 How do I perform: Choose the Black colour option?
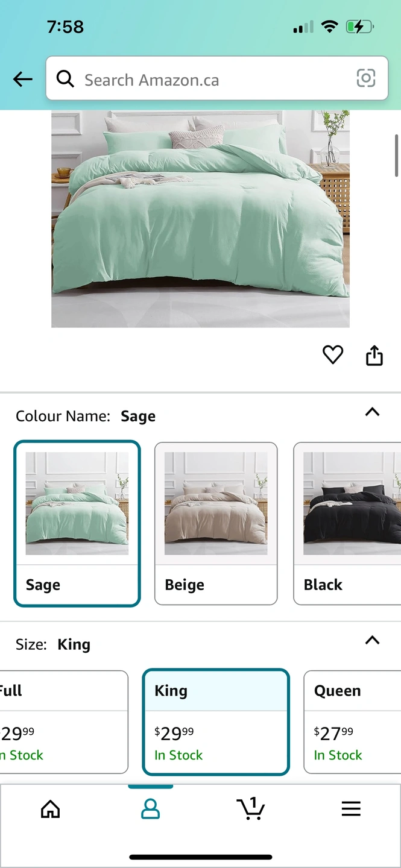pos(347,523)
